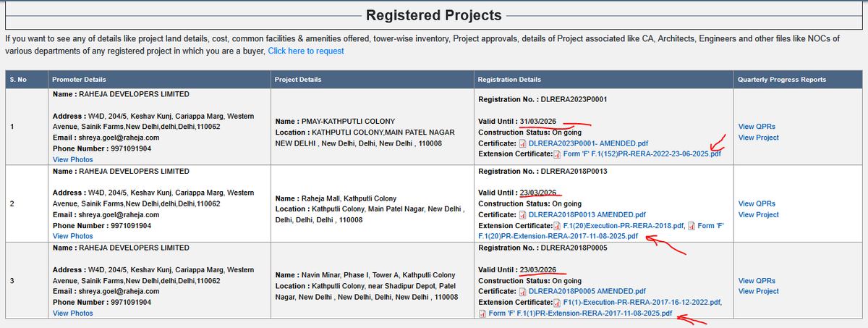Click the PDF icon before DLRERA2023P0001- AMENDED.pdf
This screenshot has width=868, height=328.
tap(522, 143)
